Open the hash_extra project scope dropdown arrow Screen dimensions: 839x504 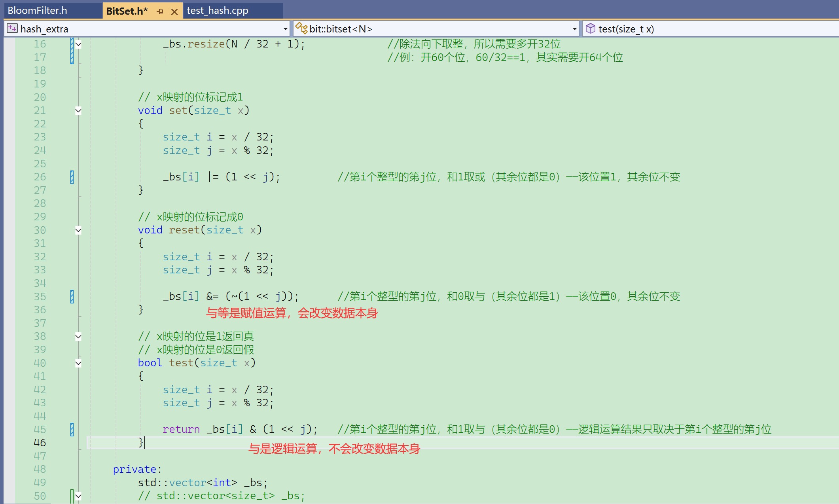(285, 29)
